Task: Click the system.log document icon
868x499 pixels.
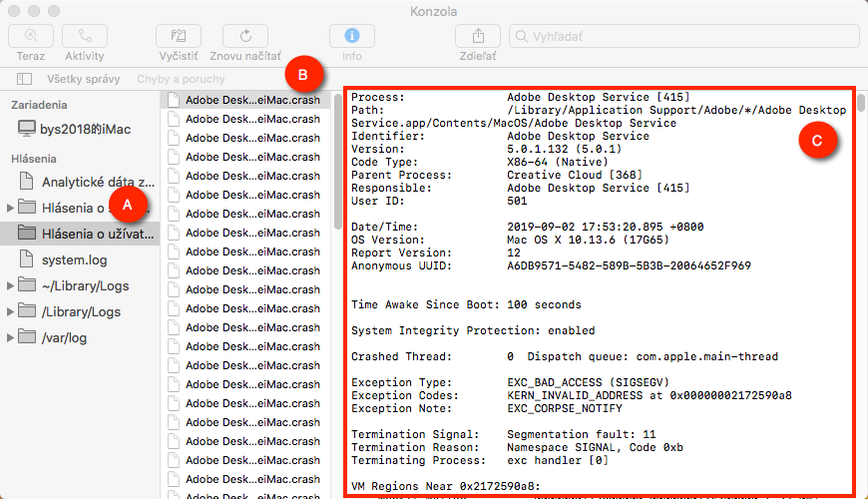Action: [x=26, y=258]
